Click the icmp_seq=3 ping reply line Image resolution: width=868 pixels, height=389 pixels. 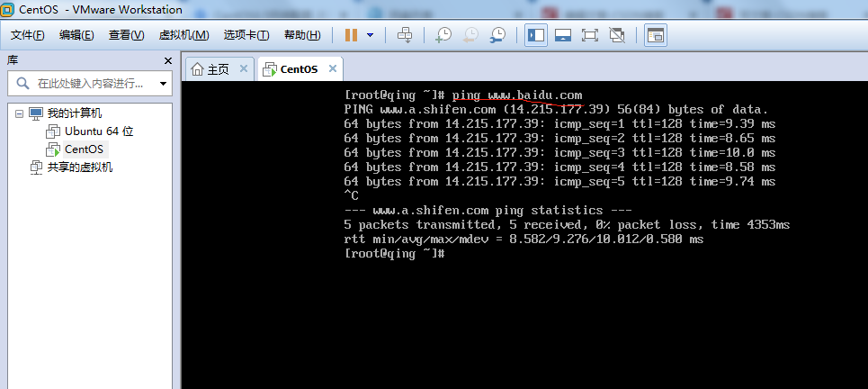(x=559, y=153)
